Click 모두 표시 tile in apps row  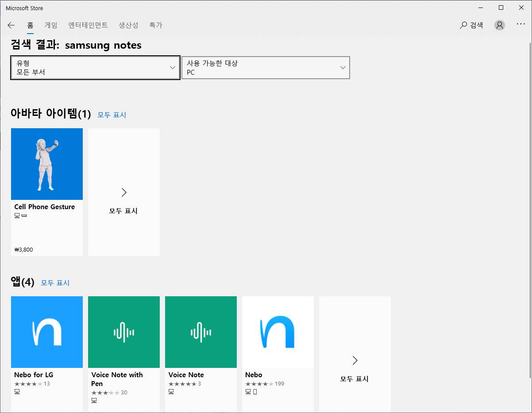355,355
